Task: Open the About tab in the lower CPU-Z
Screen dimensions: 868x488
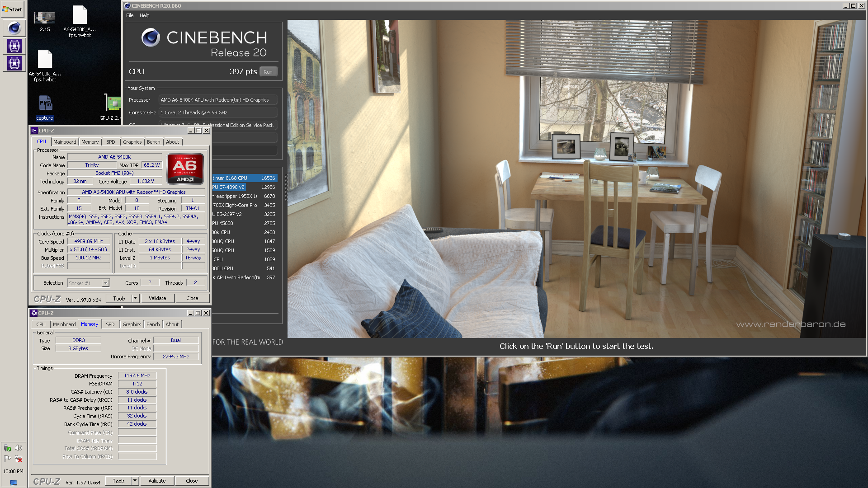Action: 172,324
